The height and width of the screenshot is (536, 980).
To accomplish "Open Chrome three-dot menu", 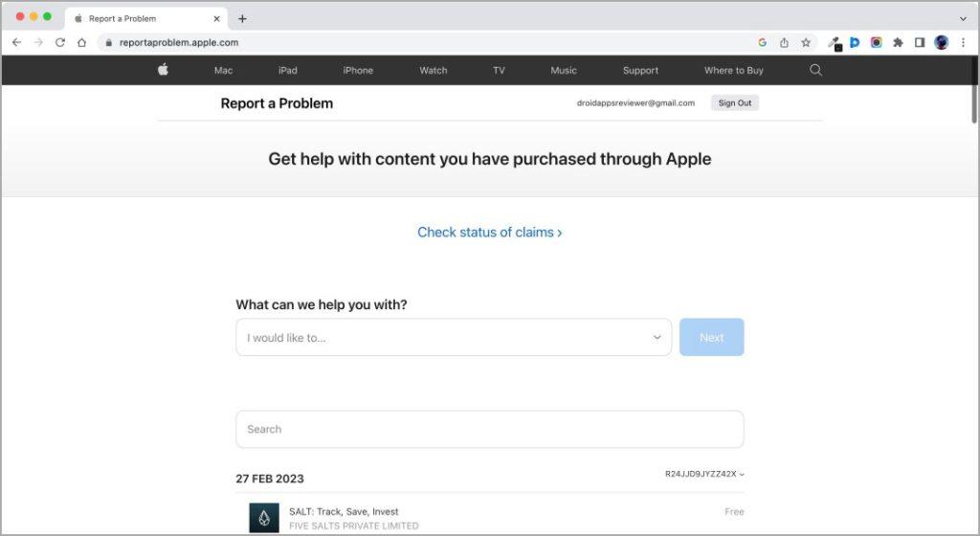I will pos(963,42).
